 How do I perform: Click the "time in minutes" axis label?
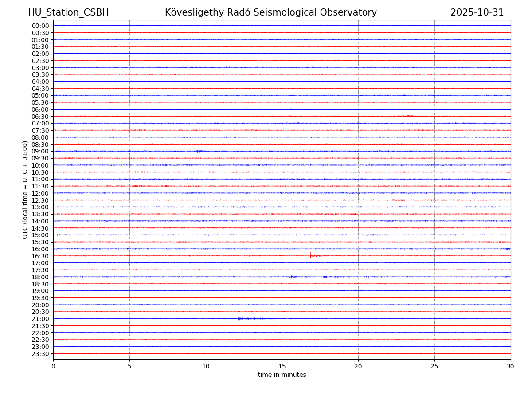(282, 375)
